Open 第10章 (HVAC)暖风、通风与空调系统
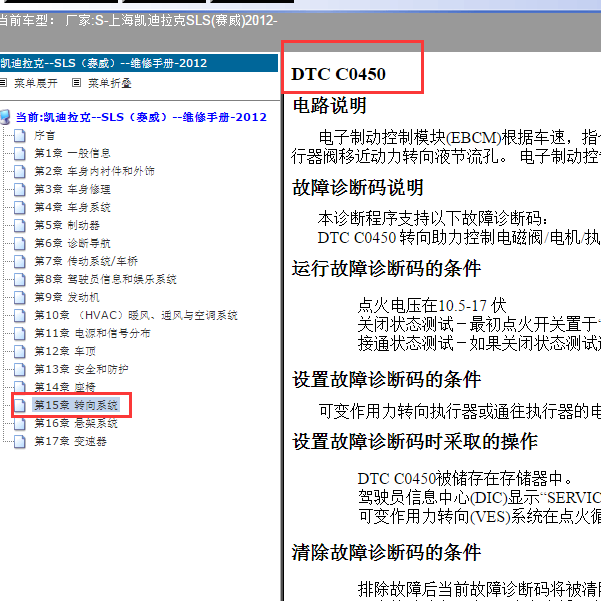The image size is (601, 601). (136, 315)
